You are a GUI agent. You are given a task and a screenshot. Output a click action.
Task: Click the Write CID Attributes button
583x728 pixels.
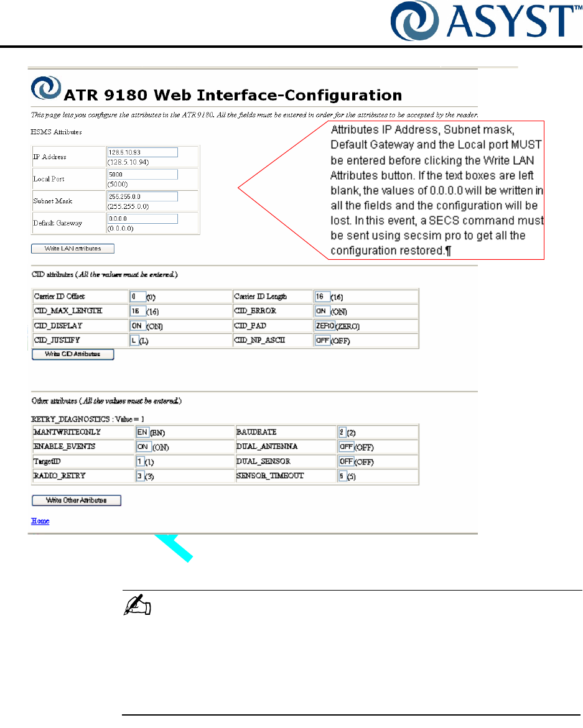click(x=73, y=354)
